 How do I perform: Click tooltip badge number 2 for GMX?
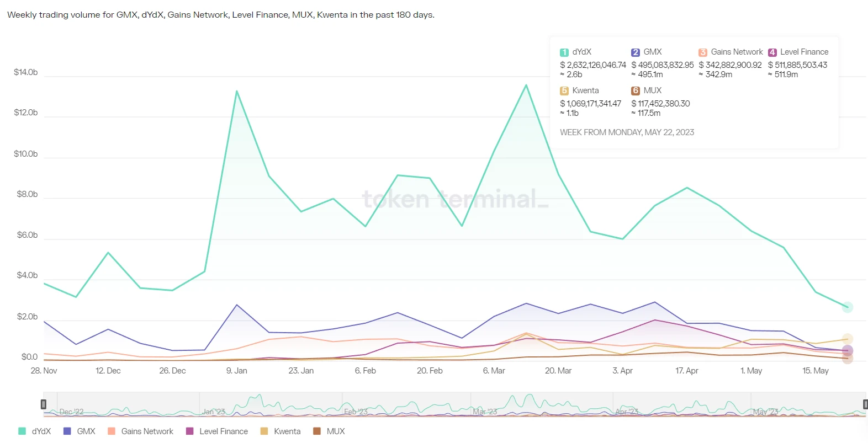click(x=636, y=52)
